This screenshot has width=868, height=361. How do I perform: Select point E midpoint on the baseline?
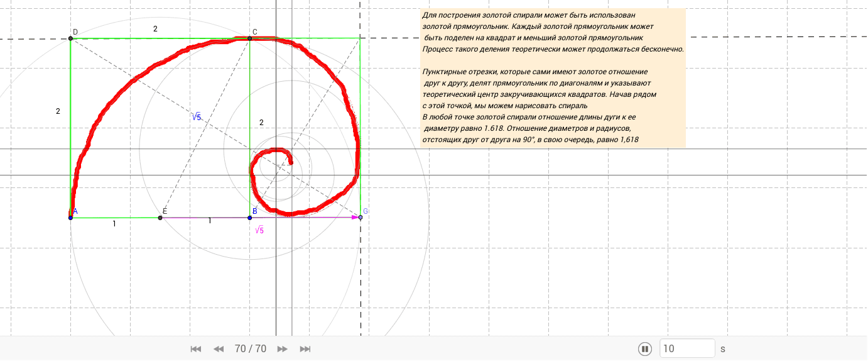pos(160,218)
